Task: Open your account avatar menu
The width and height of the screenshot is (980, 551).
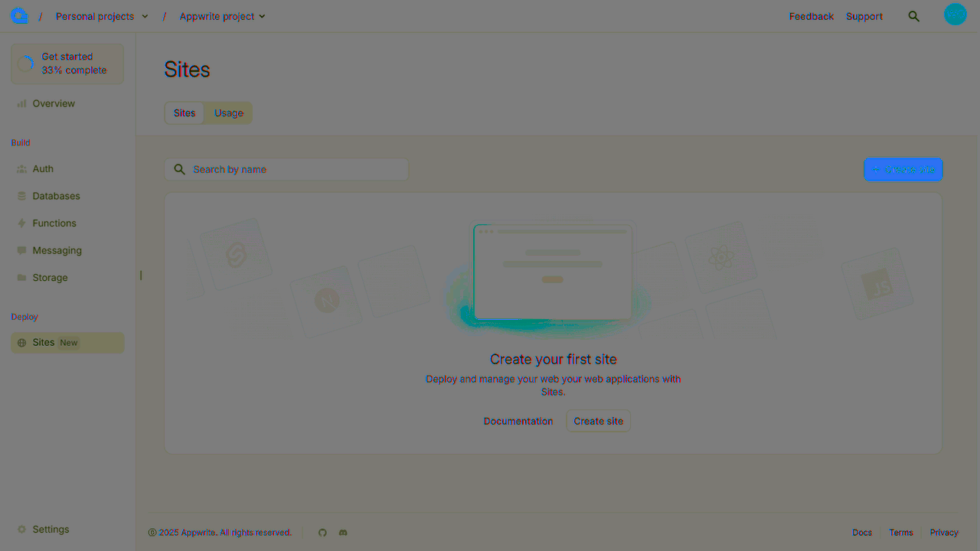Action: click(x=955, y=14)
